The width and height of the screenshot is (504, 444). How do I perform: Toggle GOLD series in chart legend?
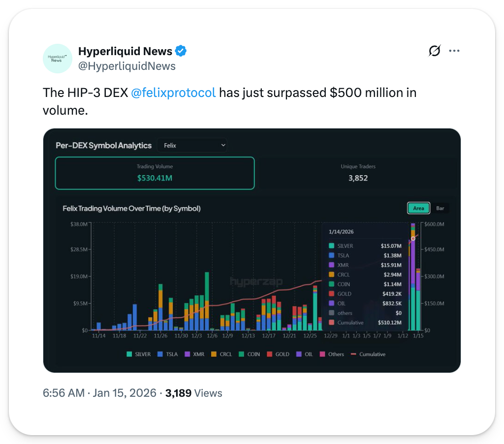pyautogui.click(x=278, y=354)
